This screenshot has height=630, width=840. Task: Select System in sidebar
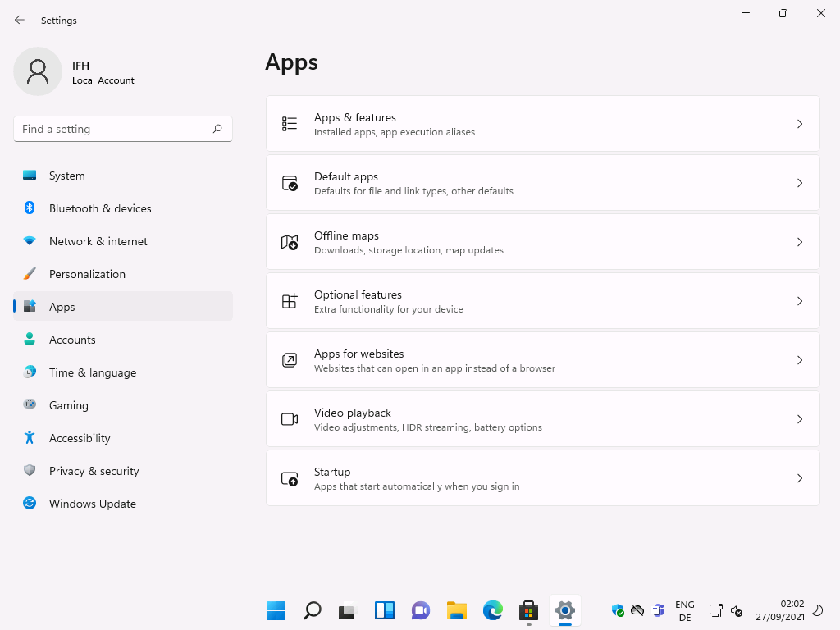coord(123,176)
